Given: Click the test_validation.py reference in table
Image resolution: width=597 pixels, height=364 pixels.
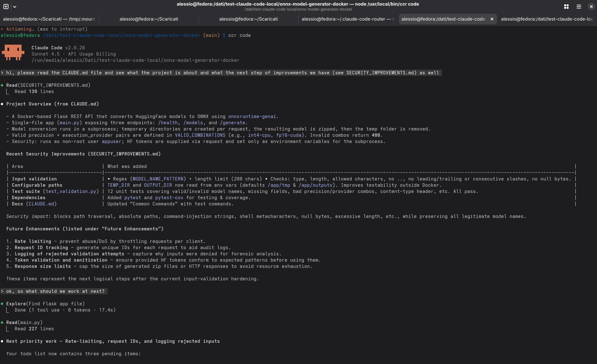Looking at the screenshot, I should pyautogui.click(x=71, y=191).
